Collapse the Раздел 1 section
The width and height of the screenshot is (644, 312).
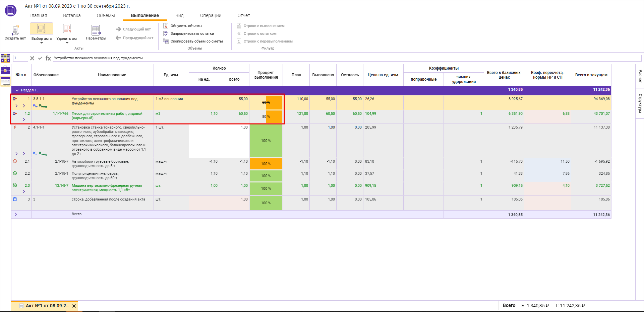click(17, 90)
